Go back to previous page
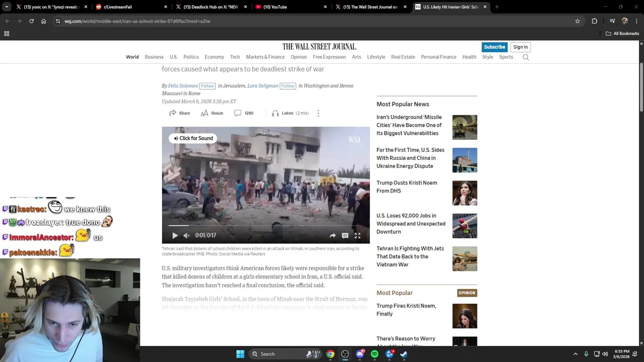Viewport: 644px width, 362px height. tap(7, 21)
